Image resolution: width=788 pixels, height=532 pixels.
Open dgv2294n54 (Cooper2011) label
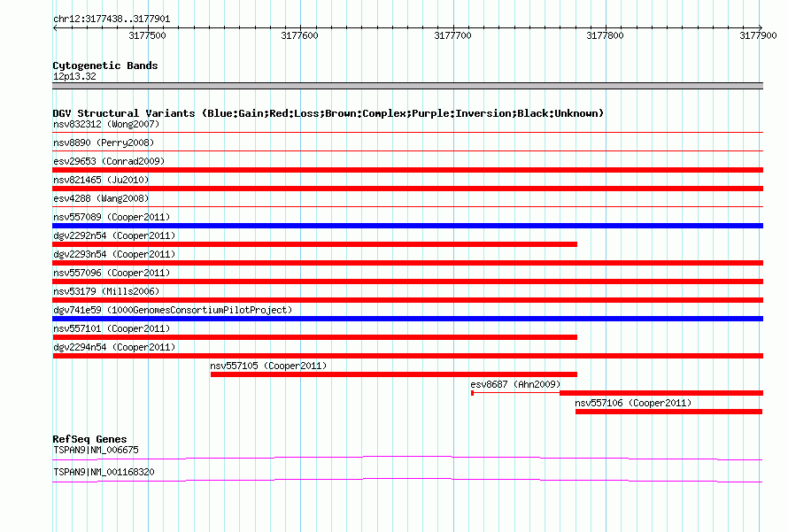pyautogui.click(x=114, y=347)
